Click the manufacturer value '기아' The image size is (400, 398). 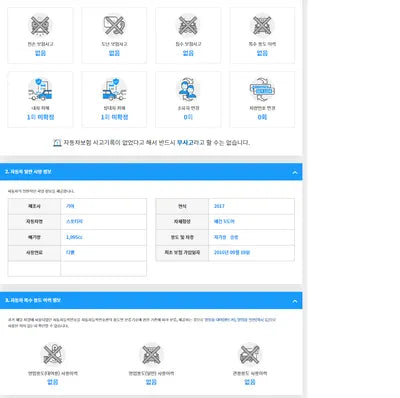(x=70, y=206)
